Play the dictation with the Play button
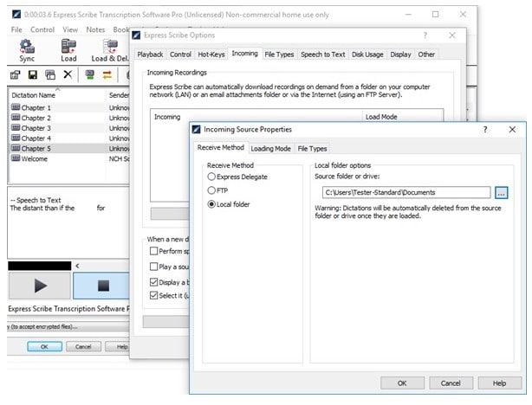This screenshot has height=405, width=532. coord(40,286)
